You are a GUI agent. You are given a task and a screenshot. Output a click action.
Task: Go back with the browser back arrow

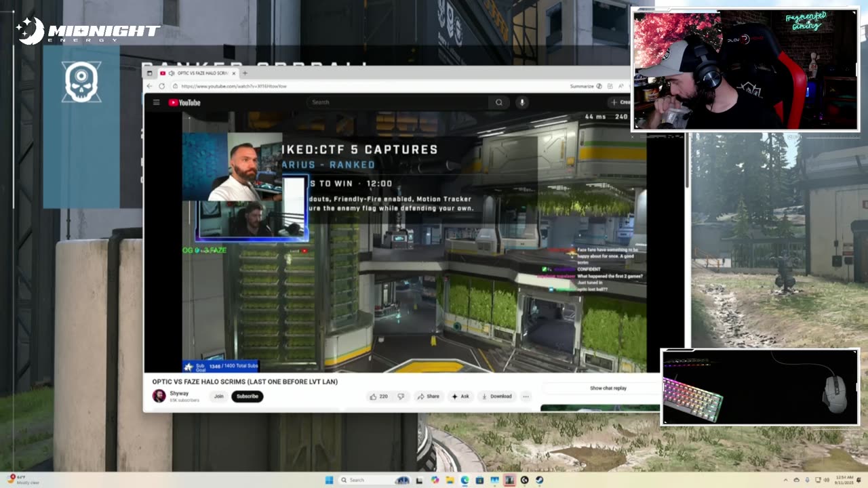[149, 86]
